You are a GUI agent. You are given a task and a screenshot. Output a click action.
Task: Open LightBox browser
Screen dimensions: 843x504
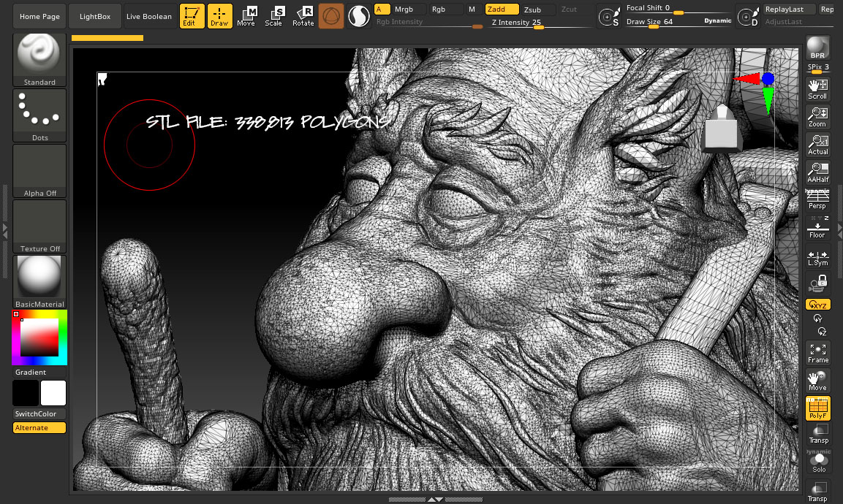click(94, 16)
